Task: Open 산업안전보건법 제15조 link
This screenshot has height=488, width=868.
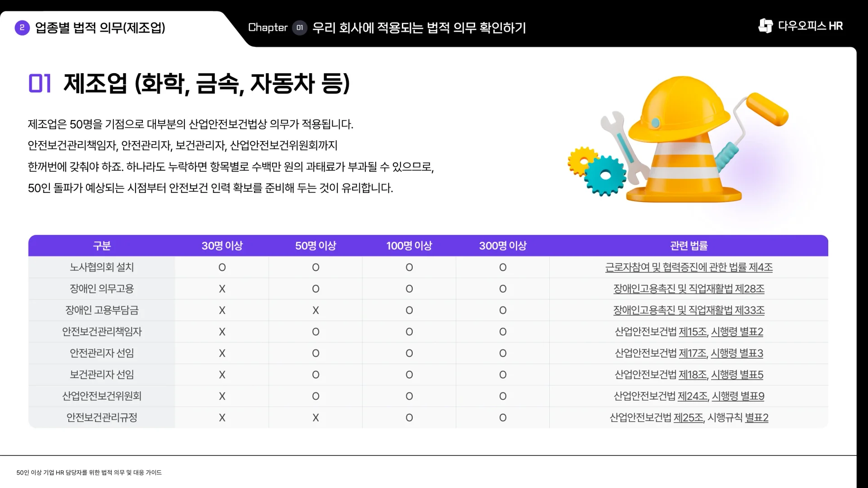Action: click(x=693, y=331)
